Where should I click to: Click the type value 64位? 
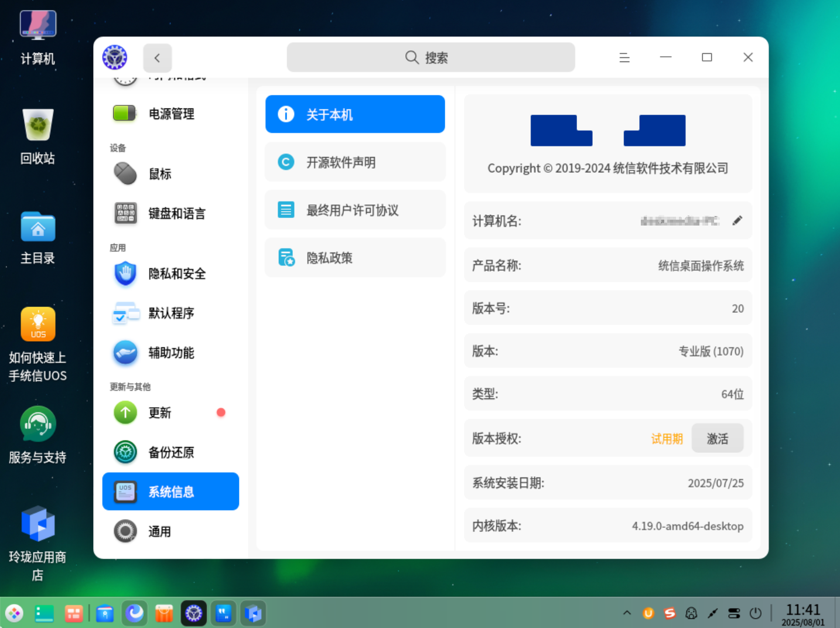click(x=732, y=394)
